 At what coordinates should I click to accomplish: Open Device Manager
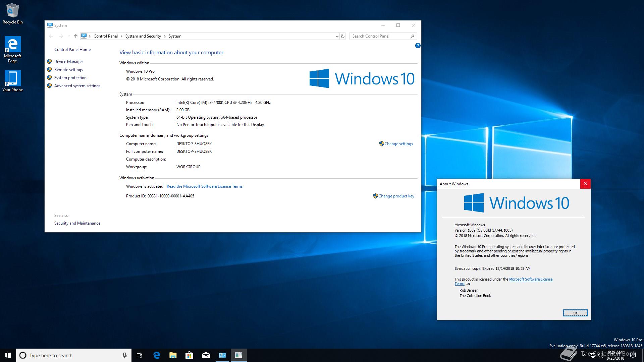coord(68,62)
